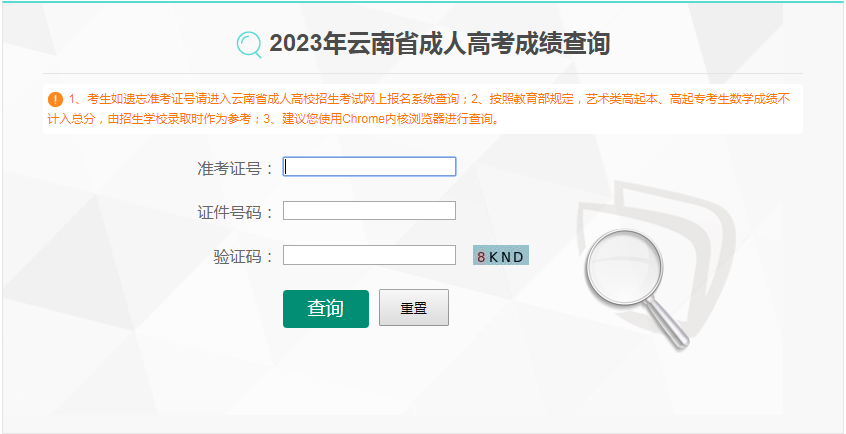Click the teal search icon beside the title
The width and height of the screenshot is (846, 434).
click(249, 44)
